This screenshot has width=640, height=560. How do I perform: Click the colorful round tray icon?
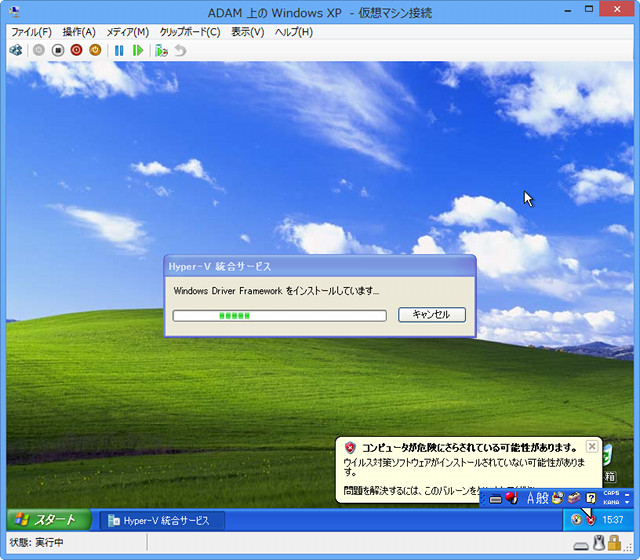pyautogui.click(x=576, y=520)
